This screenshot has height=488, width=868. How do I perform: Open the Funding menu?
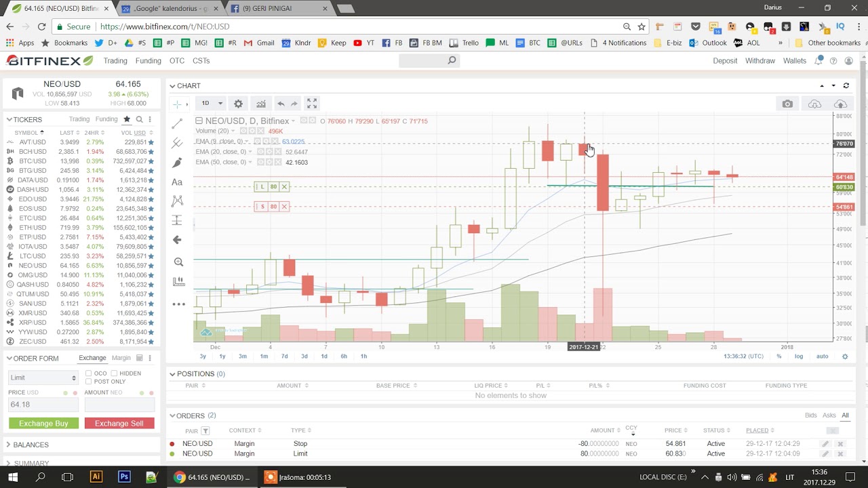pos(148,61)
